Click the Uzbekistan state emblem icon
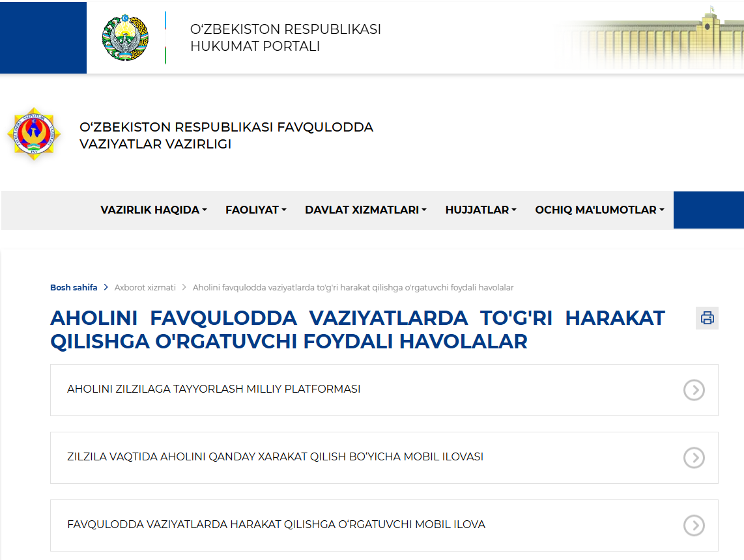Viewport: 744px width, 560px height. click(x=126, y=38)
